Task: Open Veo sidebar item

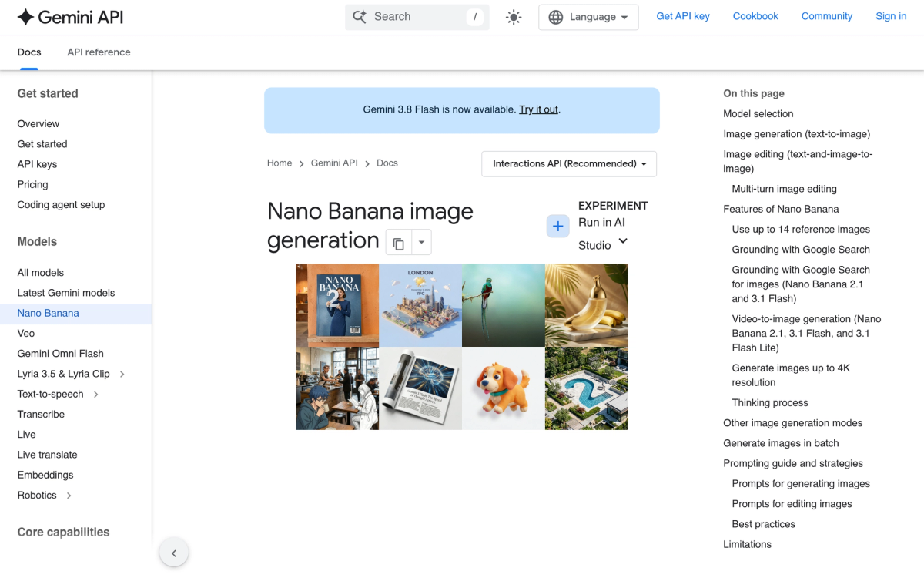Action: click(26, 334)
